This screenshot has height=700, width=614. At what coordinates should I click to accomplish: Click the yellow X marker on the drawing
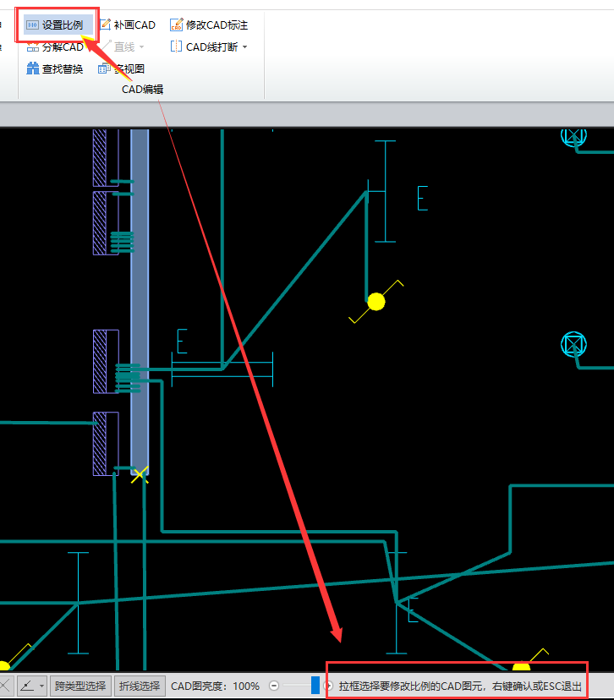tap(140, 475)
